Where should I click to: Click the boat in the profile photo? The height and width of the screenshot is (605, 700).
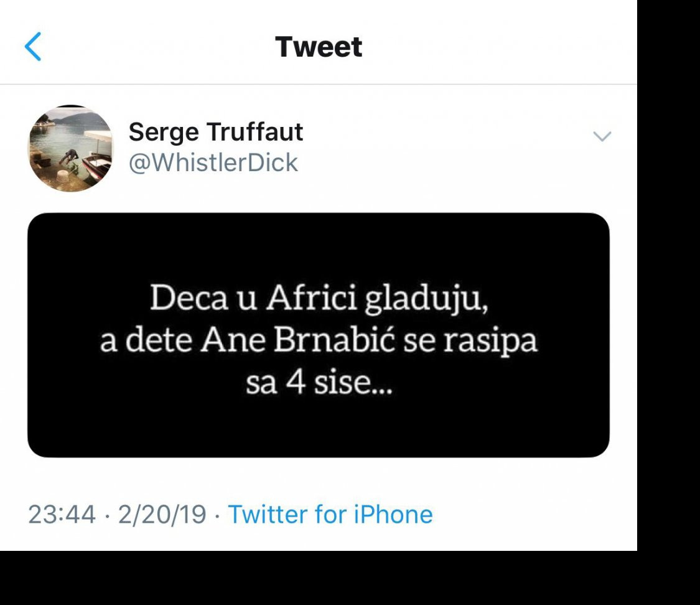[x=97, y=163]
